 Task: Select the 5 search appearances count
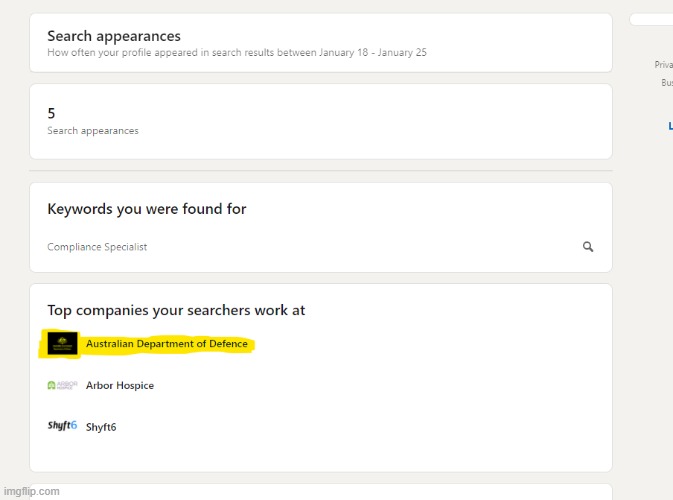tap(51, 113)
